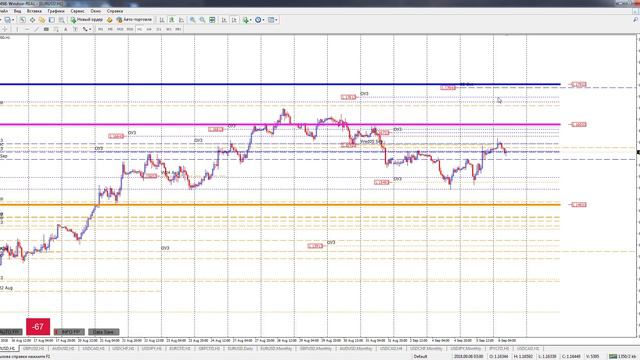Click the thick magenta horizontal level line
Screen dimensions: 640x360
coord(280,124)
